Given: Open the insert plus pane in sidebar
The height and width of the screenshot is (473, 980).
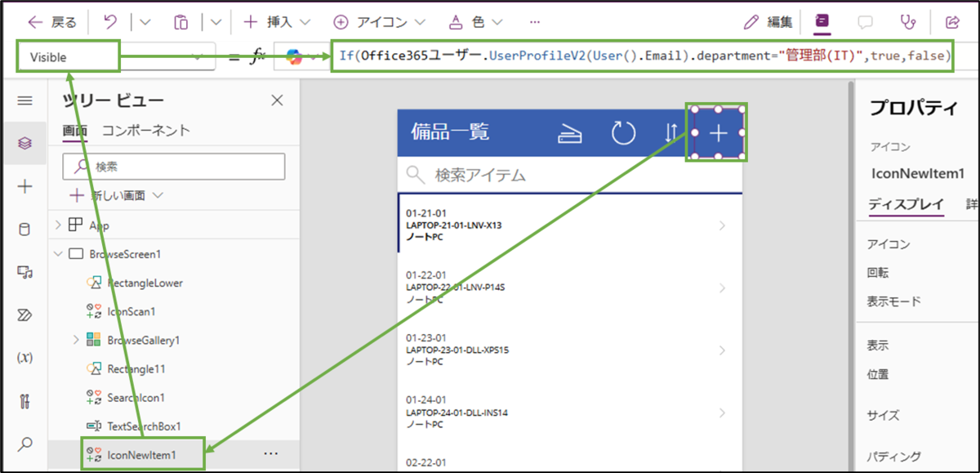Looking at the screenshot, I should click(x=24, y=187).
